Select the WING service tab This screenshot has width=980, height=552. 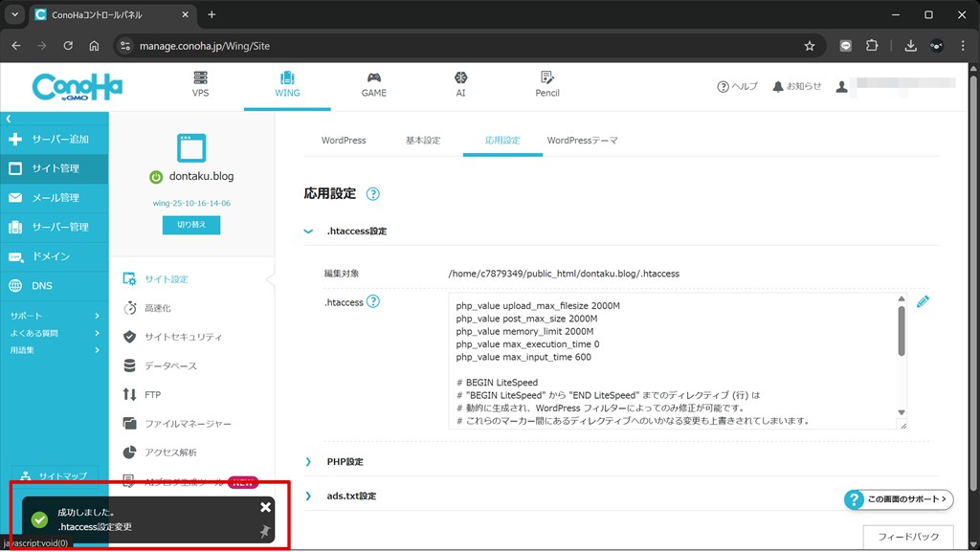pos(287,85)
